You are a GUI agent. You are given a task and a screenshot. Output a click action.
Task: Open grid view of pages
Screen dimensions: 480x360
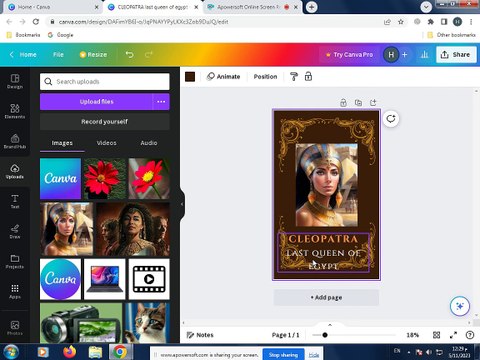coord(436,335)
